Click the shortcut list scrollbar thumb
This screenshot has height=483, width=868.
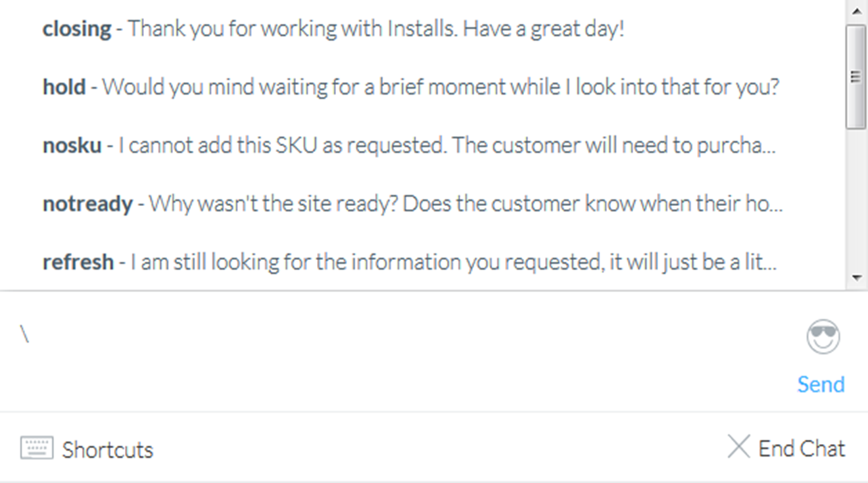856,76
